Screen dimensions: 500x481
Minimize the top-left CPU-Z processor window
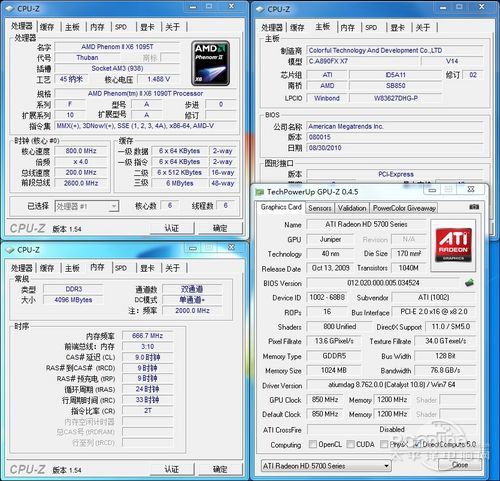tap(193, 7)
